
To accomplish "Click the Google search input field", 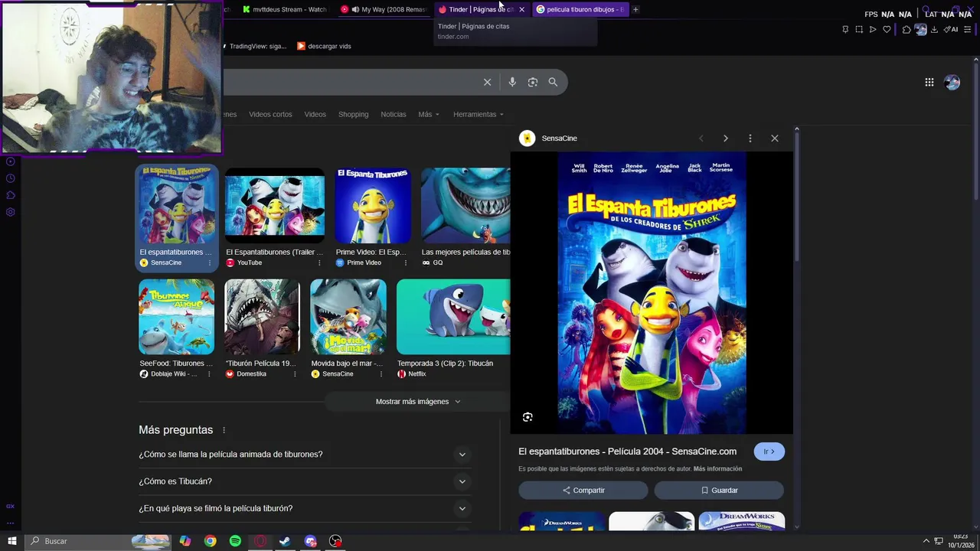I will (x=352, y=82).
